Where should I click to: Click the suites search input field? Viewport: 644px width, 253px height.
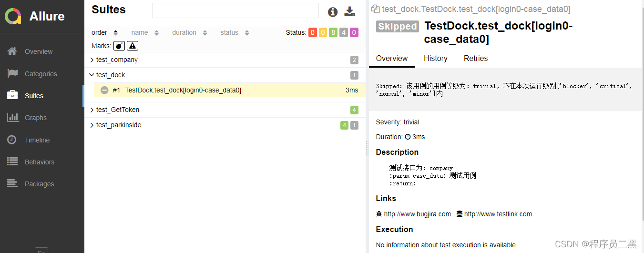235,10
